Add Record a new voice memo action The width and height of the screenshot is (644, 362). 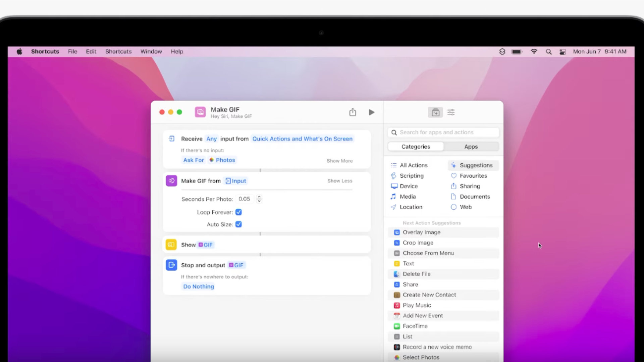tap(443, 347)
